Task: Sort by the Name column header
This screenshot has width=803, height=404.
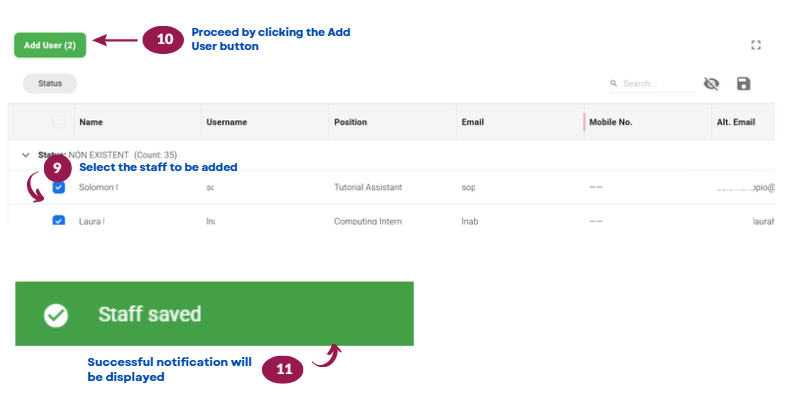Action: pos(91,122)
